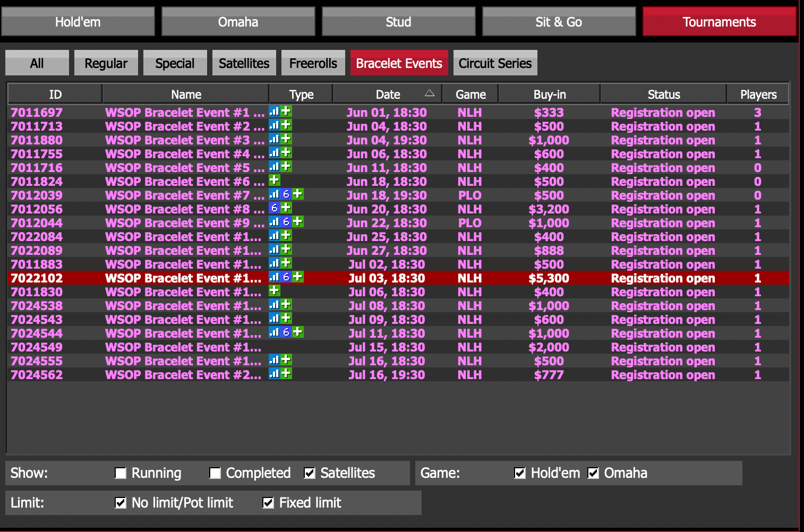Sort tournaments by Players column header
The image size is (804, 532).
758,95
